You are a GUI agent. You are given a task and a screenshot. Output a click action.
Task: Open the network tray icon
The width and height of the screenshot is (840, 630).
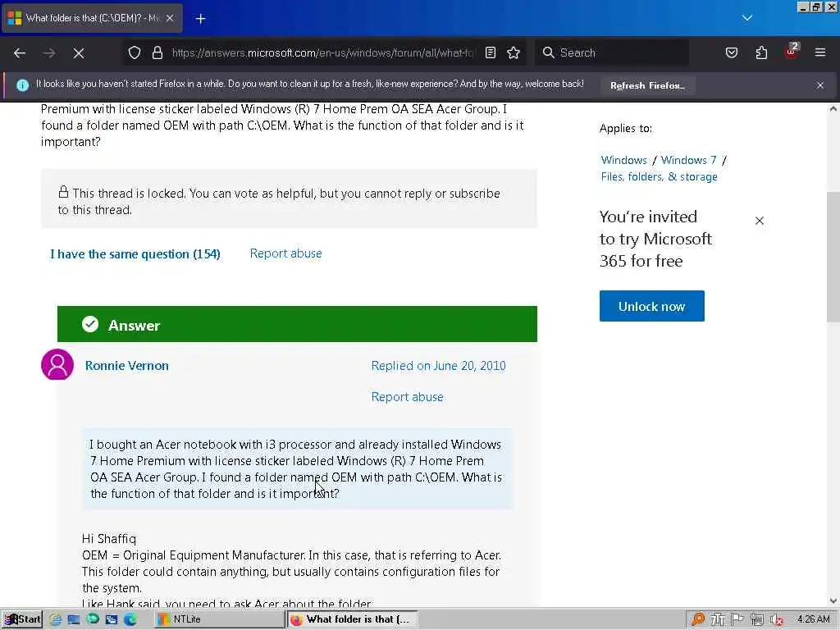[x=756, y=619]
